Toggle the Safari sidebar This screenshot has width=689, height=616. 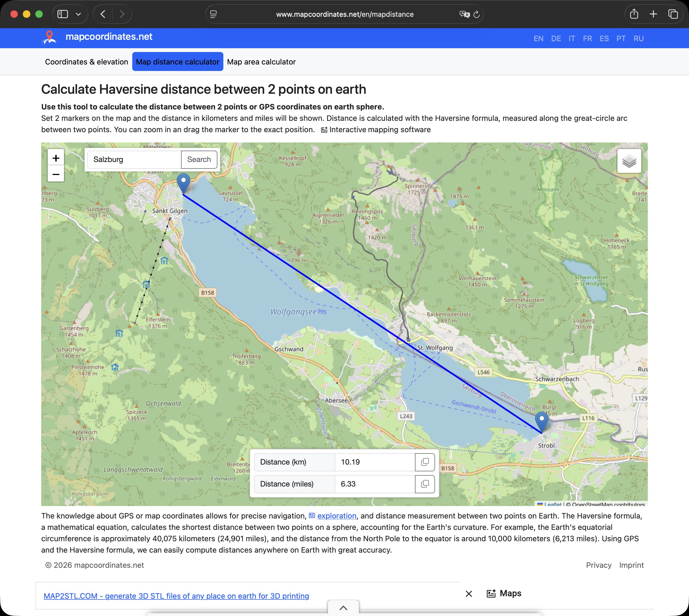[x=63, y=14]
